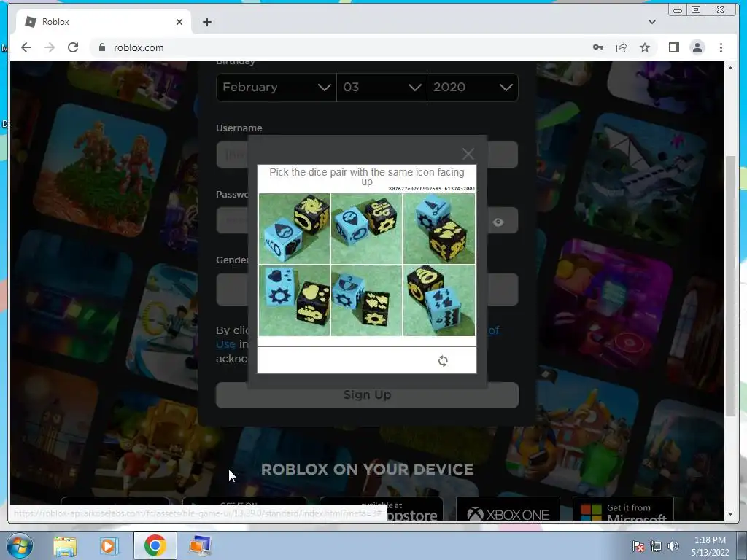Pick the bottom-right dice image
Image resolution: width=747 pixels, height=560 pixels.
(438, 300)
